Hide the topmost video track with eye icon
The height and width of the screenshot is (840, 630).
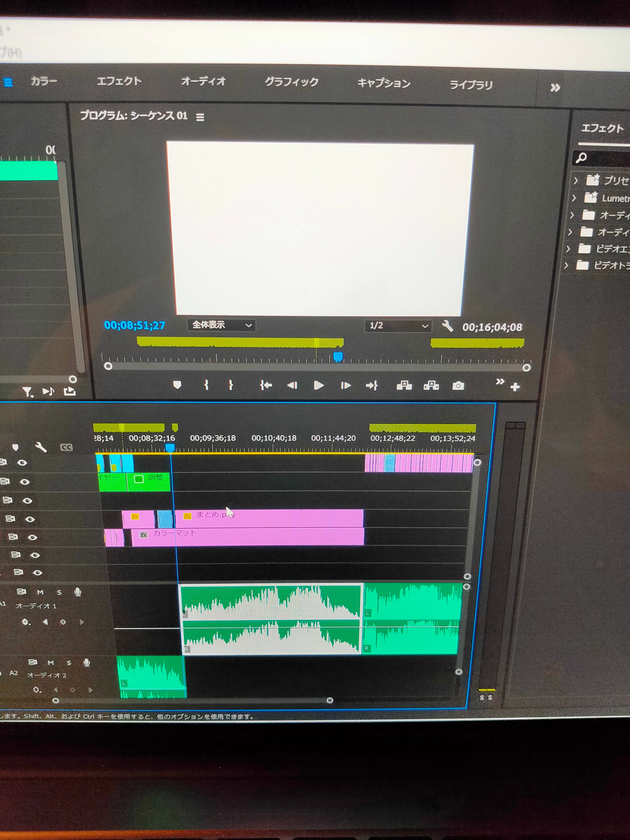[22, 462]
